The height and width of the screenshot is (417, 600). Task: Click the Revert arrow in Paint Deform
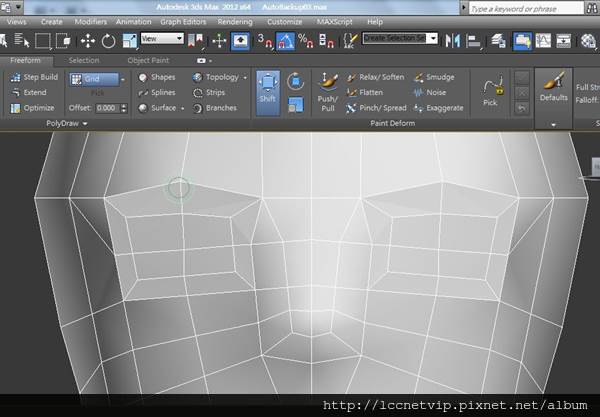coord(522,109)
